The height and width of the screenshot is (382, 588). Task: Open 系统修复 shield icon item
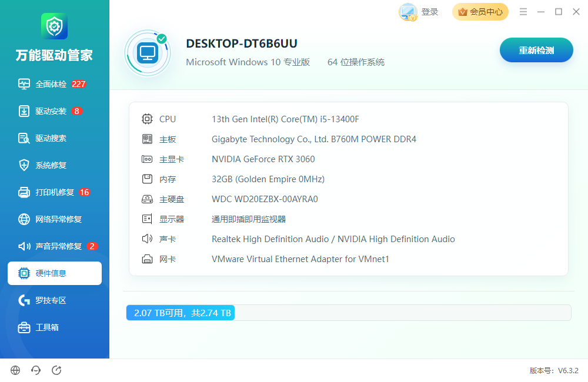pos(24,165)
